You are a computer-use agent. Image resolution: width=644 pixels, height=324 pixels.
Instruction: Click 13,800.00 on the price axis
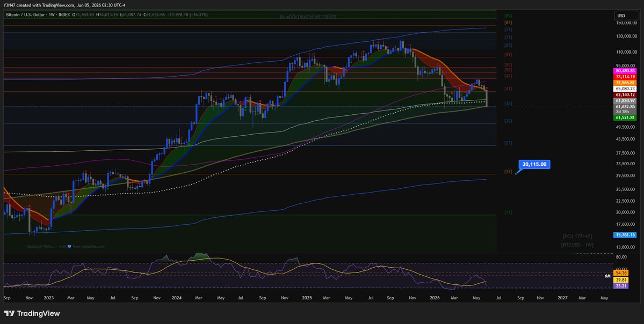coord(626,247)
